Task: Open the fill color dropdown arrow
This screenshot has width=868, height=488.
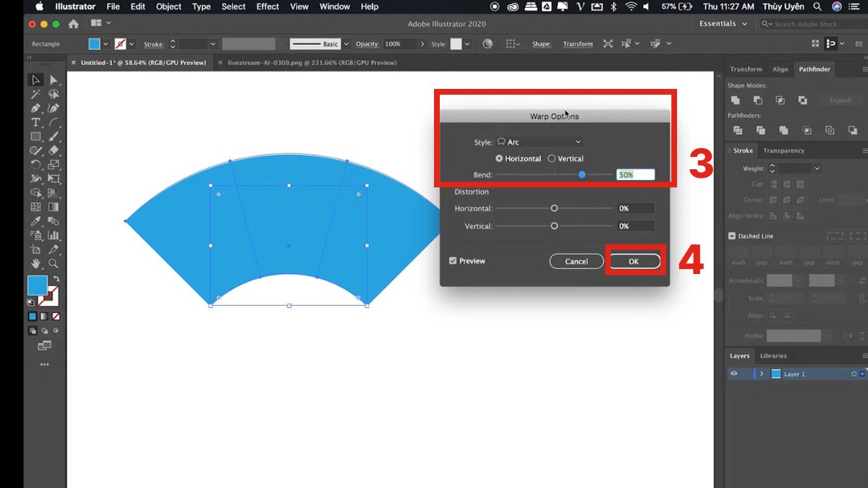Action: tap(106, 44)
